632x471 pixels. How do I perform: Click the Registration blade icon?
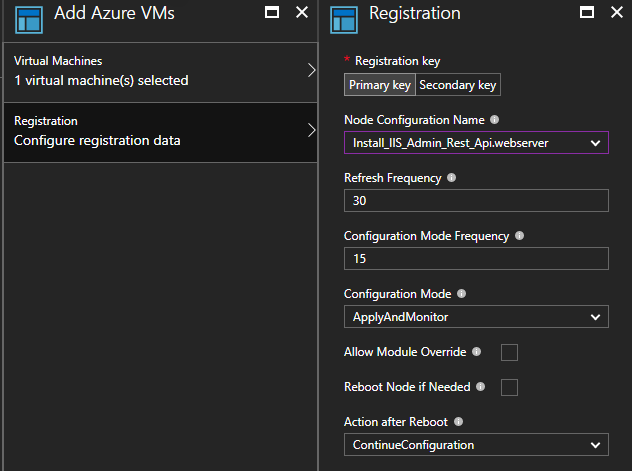(x=344, y=16)
